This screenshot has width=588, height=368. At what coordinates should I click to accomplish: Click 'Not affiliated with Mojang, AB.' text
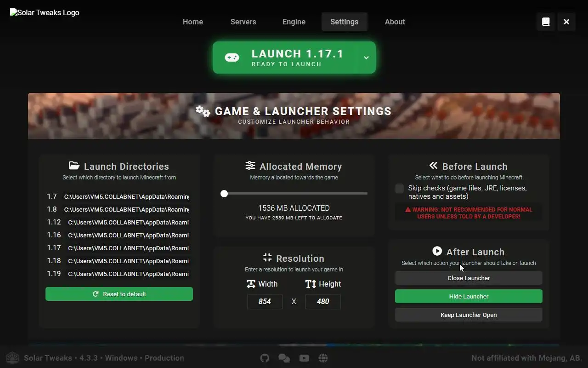click(526, 358)
